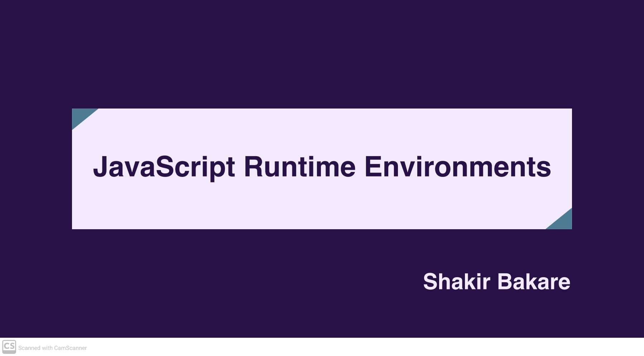644x356 pixels.
Task: Click the surname "Bakare"
Action: [534, 282]
